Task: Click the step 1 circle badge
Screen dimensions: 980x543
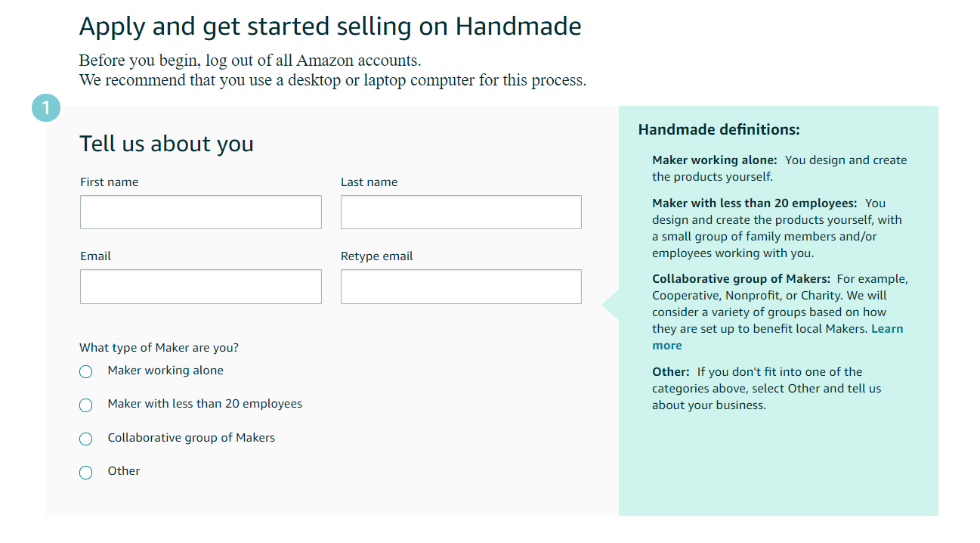Action: coord(45,108)
